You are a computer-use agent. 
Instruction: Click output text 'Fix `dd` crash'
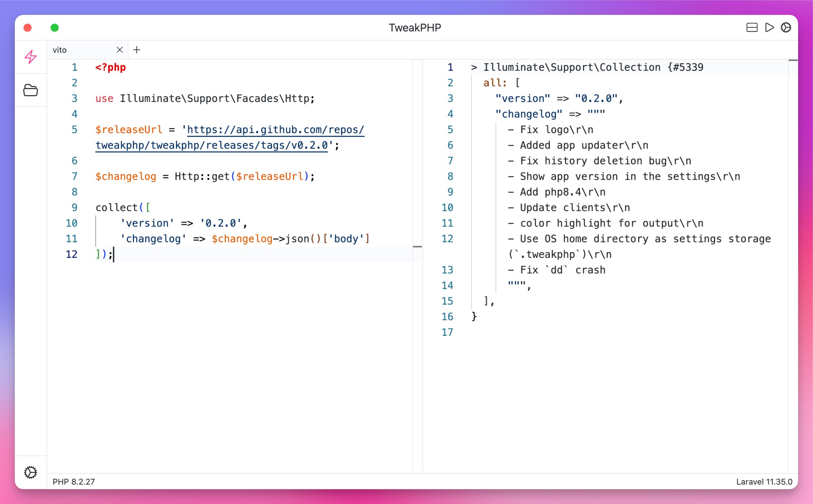(x=563, y=270)
